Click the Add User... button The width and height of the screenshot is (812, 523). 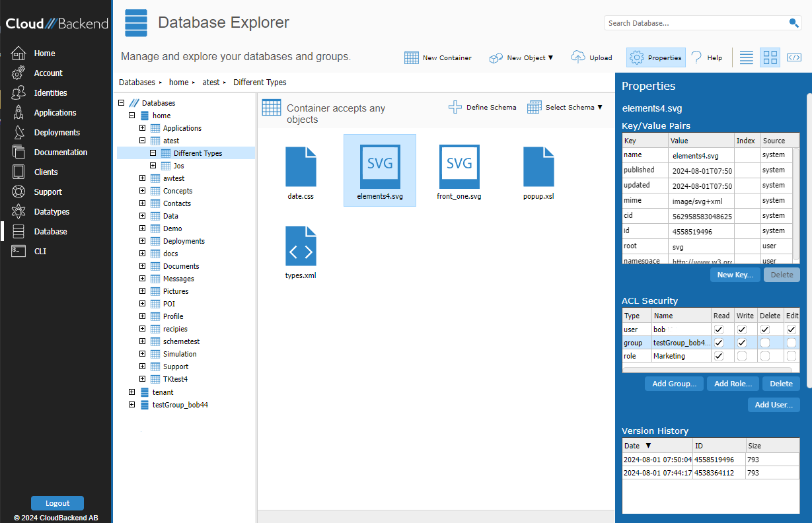point(774,405)
